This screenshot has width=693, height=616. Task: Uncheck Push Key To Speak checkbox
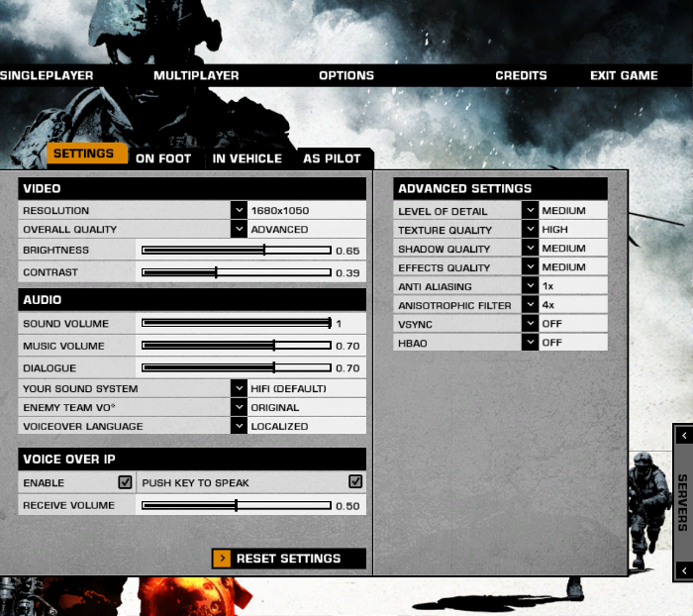coord(355,481)
